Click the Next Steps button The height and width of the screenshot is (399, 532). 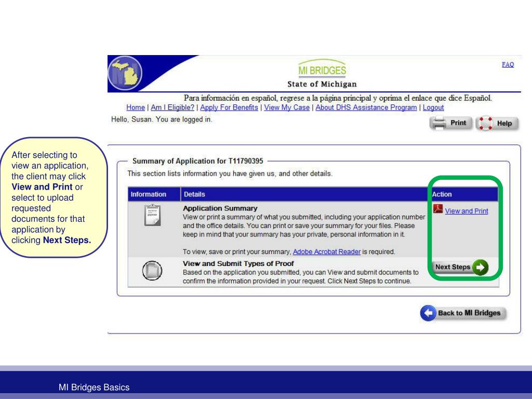click(460, 268)
